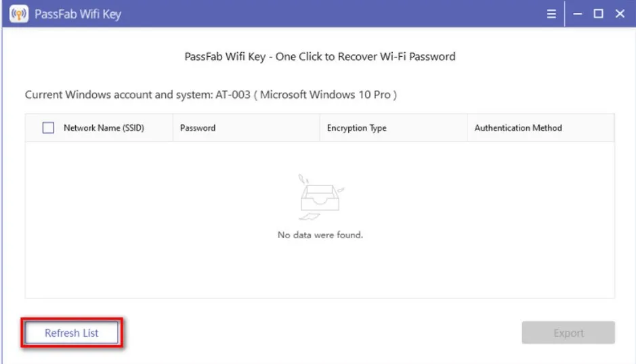Viewport: 636px width, 364px height.
Task: Click the Microsoft Windows 10 Pro text
Action: point(325,95)
